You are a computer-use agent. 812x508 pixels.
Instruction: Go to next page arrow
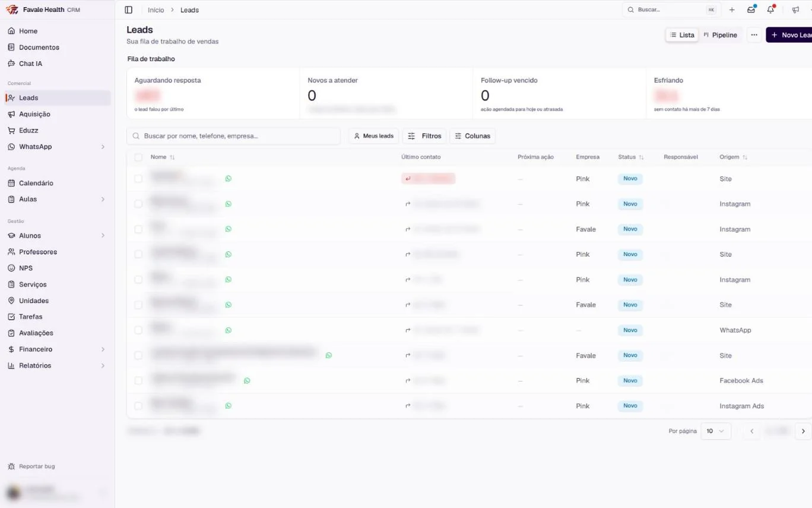[x=803, y=431]
